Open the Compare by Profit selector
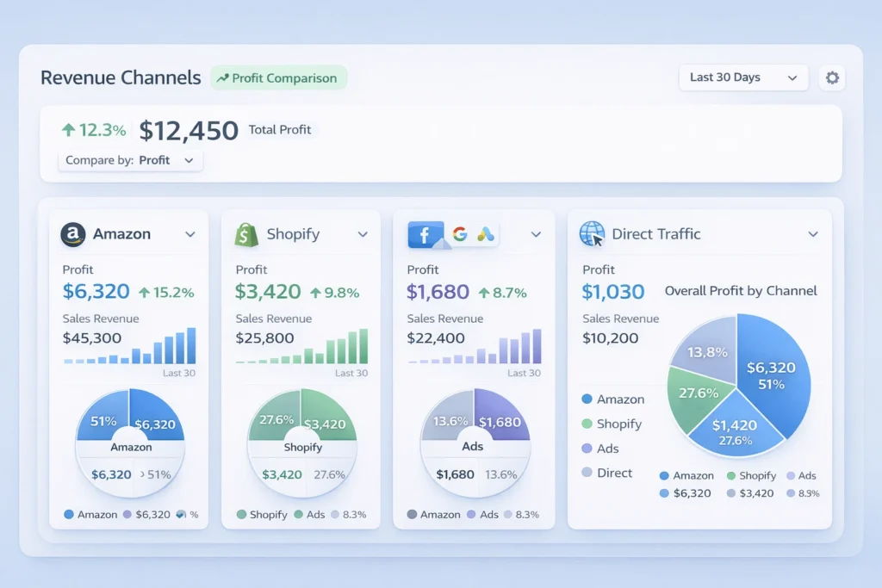Viewport: 882px width, 588px height. [x=129, y=160]
